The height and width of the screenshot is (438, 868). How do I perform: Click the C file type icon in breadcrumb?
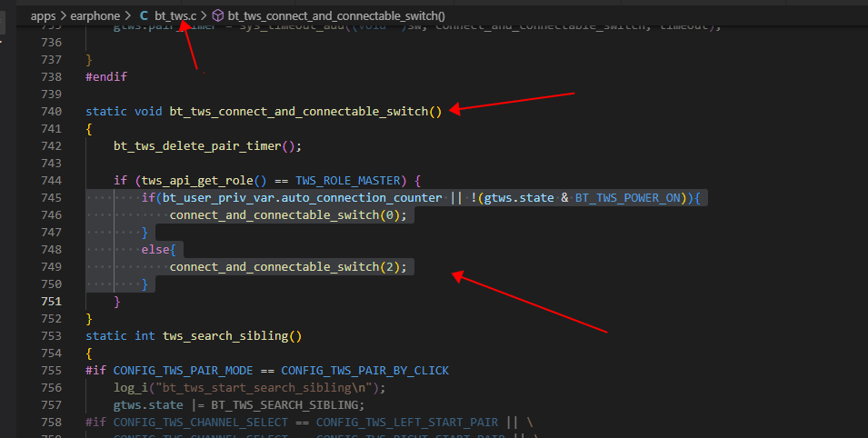144,16
